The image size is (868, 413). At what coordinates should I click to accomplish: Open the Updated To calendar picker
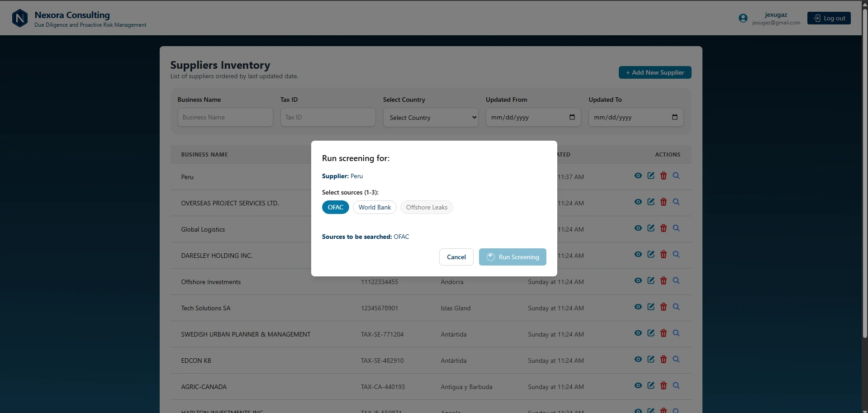point(674,117)
